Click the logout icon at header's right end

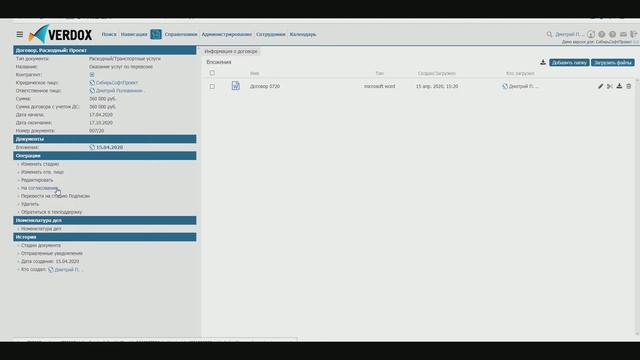pyautogui.click(x=633, y=34)
